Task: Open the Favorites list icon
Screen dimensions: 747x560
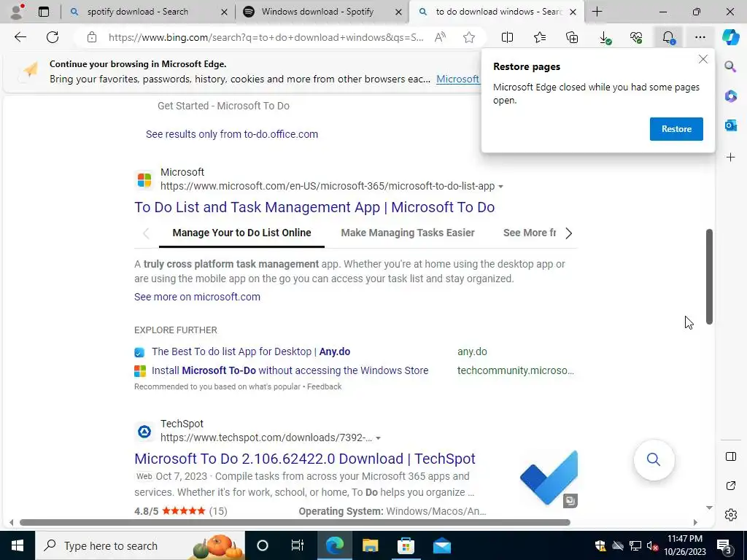Action: click(x=540, y=37)
